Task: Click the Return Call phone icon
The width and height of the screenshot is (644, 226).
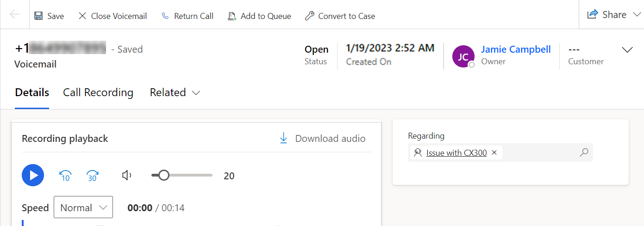Action: click(x=165, y=16)
